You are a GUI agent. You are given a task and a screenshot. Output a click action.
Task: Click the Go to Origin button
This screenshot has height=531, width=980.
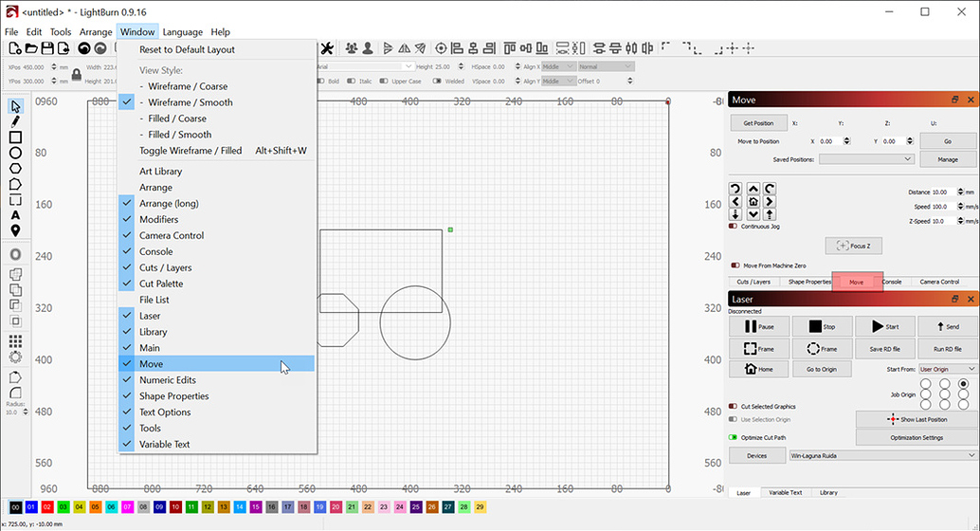point(822,369)
